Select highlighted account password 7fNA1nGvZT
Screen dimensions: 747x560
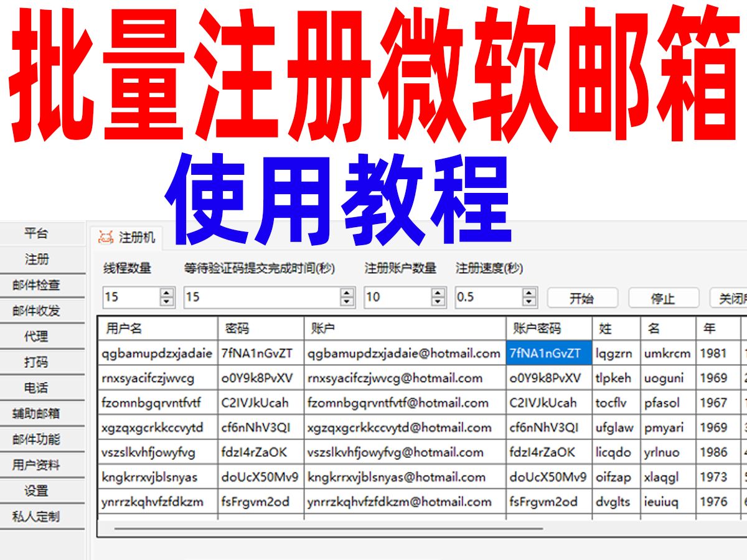tap(550, 353)
